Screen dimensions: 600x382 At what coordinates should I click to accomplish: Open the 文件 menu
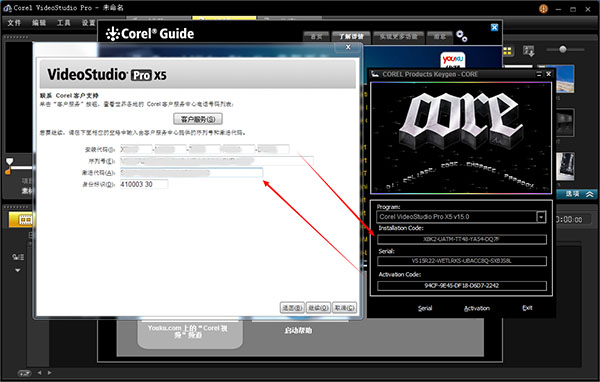tap(14, 23)
